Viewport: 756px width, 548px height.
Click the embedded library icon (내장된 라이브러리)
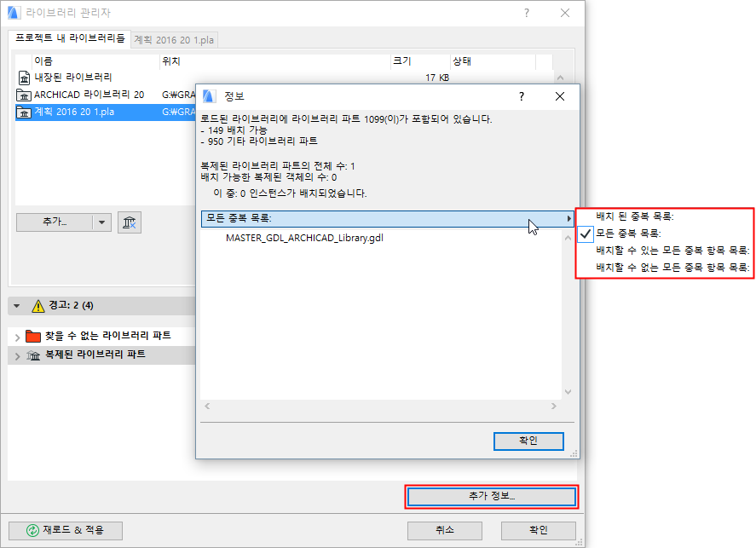coord(24,77)
